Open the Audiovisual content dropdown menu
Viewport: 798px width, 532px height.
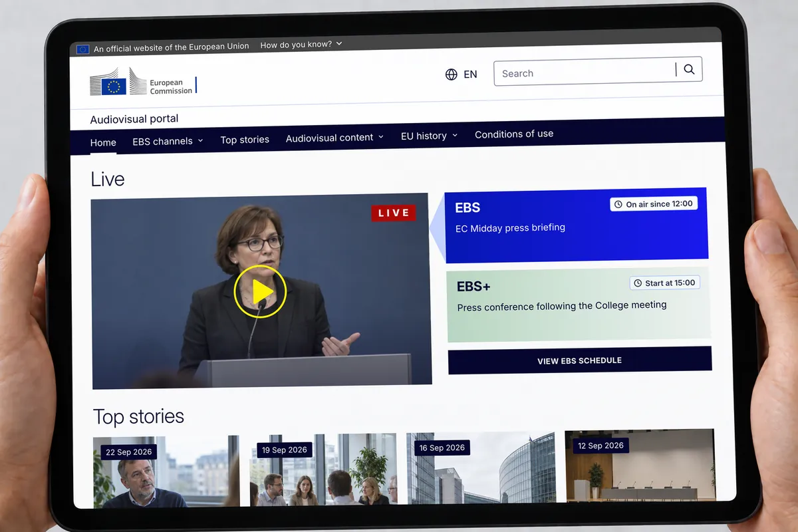[x=334, y=138]
